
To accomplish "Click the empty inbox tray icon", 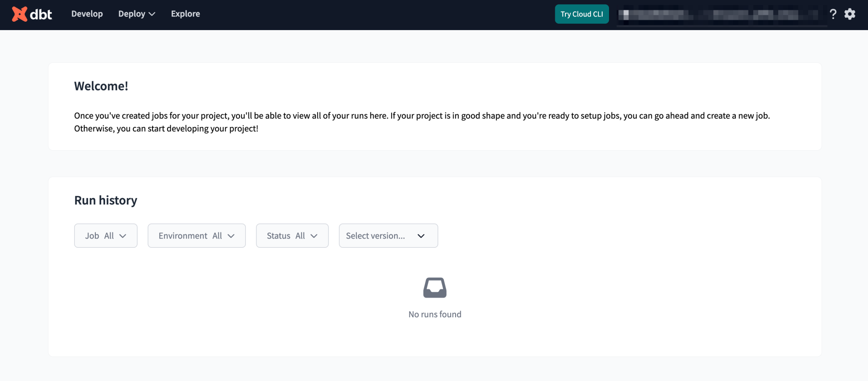I will click(x=434, y=288).
